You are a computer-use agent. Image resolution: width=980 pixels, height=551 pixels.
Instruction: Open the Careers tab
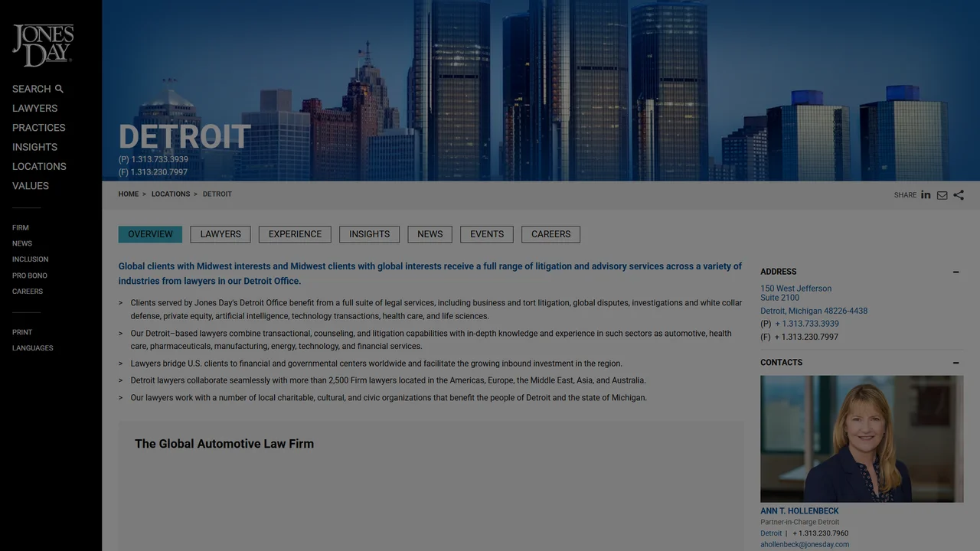[x=551, y=234]
